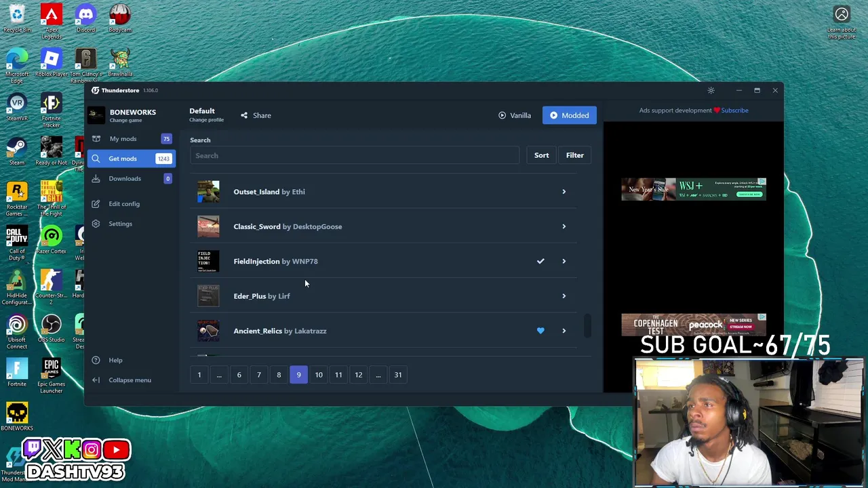Go to page 1
868x488 pixels.
pyautogui.click(x=199, y=375)
